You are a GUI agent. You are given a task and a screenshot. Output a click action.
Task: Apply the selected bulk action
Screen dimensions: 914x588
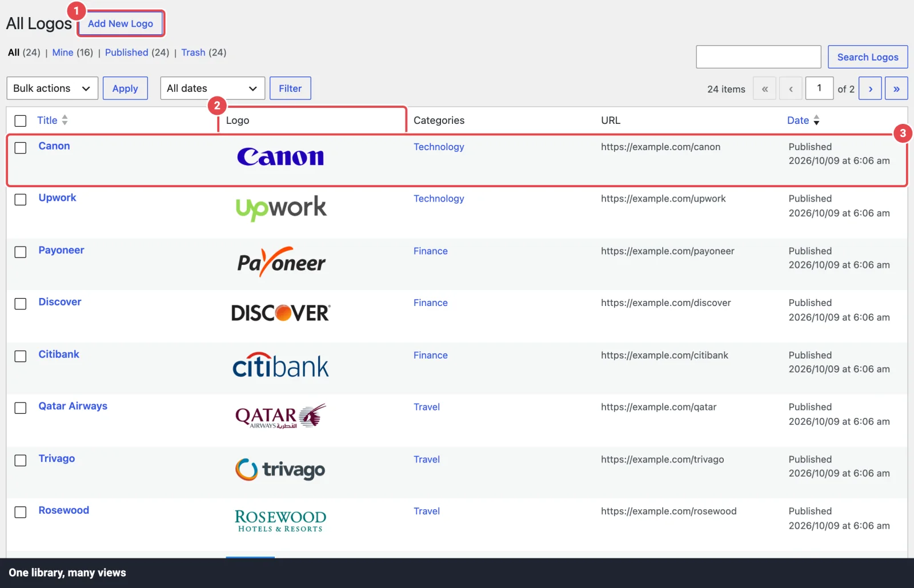click(125, 88)
